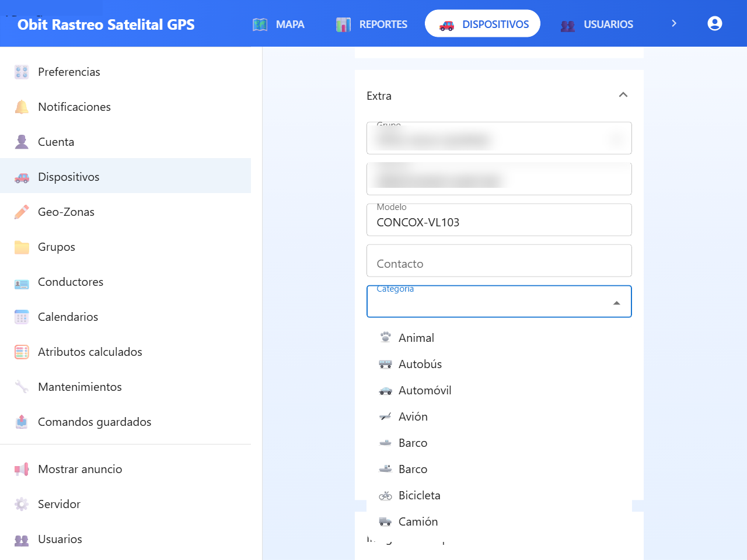Click the Conductores ID card icon
Image resolution: width=747 pixels, height=560 pixels.
(22, 283)
